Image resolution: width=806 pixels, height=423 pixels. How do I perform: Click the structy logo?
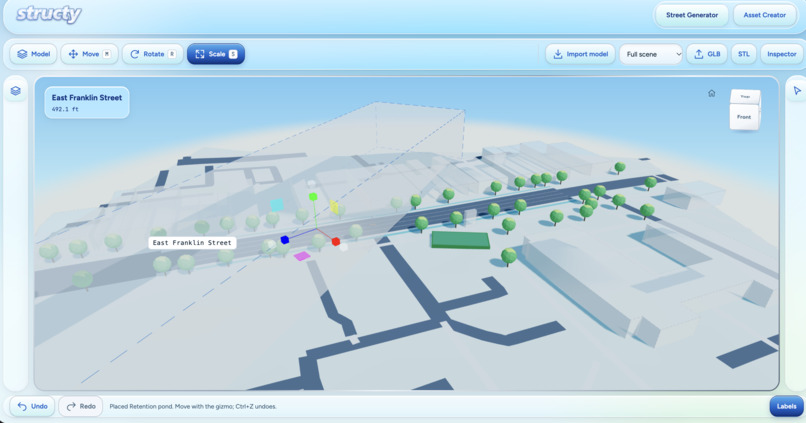[x=49, y=14]
